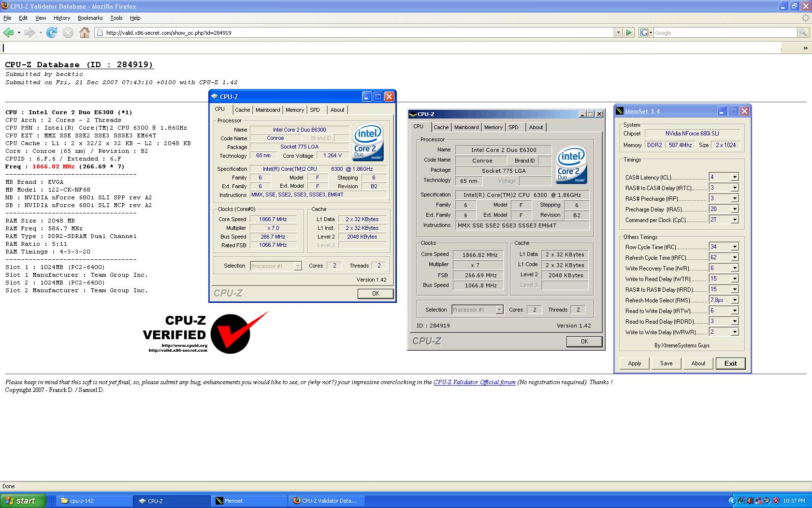Screen dimensions: 812x508
Task: Open the CPU-Z Validator Official forum link
Action: (x=474, y=382)
